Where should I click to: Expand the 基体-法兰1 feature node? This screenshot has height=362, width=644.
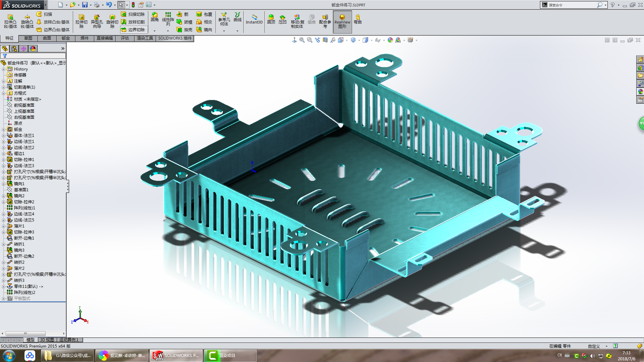click(x=4, y=136)
